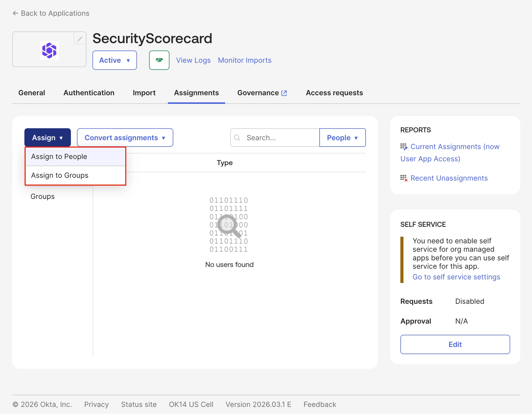Click the Recent Unassignments report icon

(404, 178)
